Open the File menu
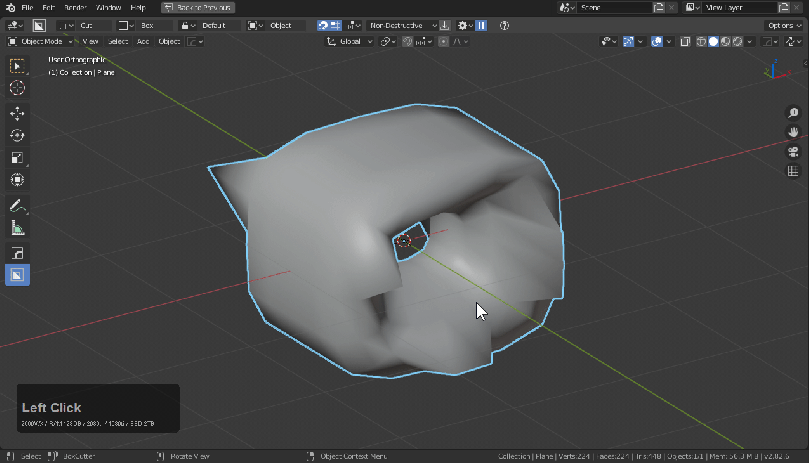 click(x=27, y=7)
